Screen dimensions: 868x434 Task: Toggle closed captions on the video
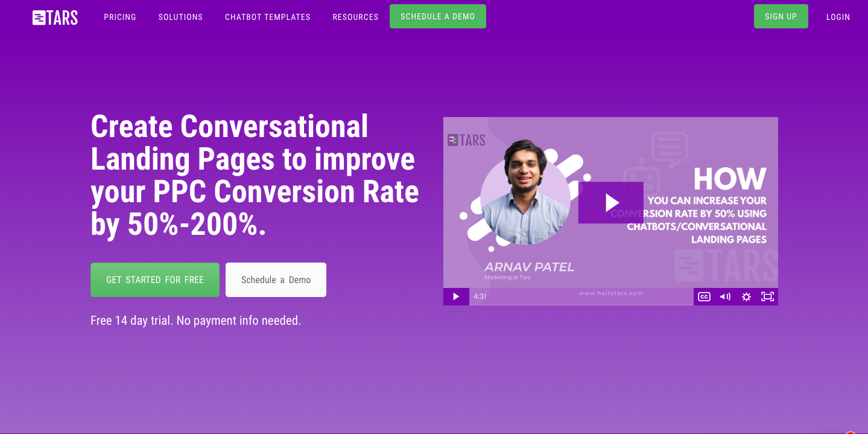click(704, 296)
